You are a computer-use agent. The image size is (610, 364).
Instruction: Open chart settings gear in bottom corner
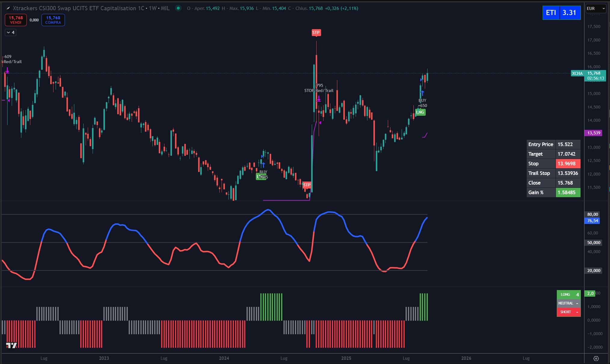click(x=596, y=358)
